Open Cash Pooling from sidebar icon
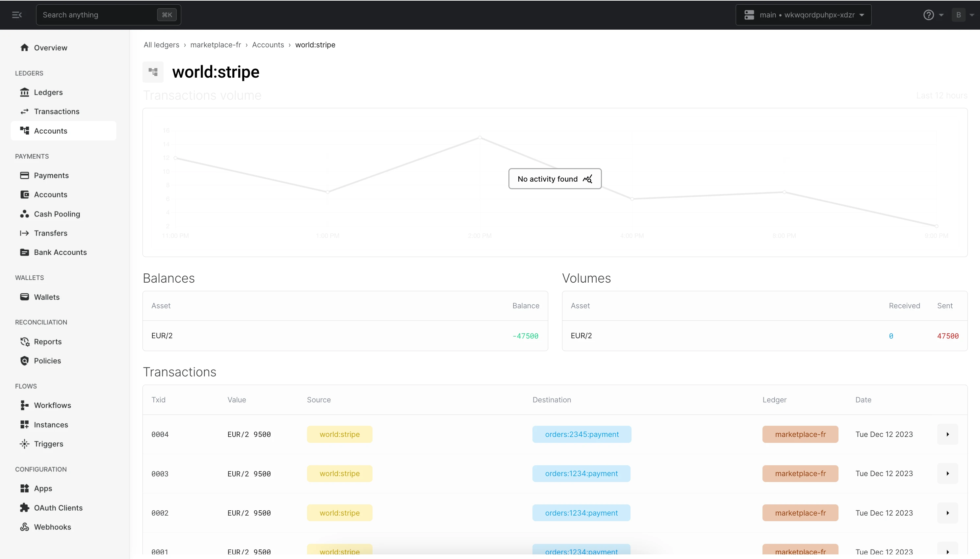Image resolution: width=980 pixels, height=559 pixels. click(25, 214)
